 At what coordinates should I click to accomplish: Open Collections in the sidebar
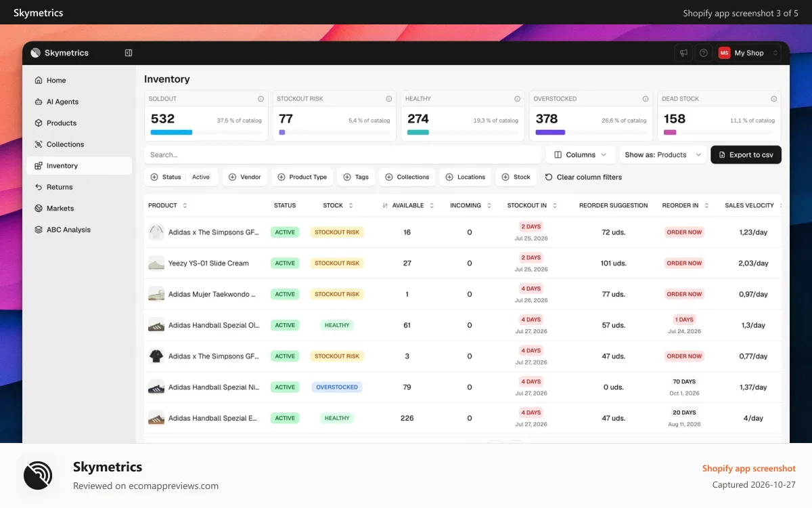point(79,144)
